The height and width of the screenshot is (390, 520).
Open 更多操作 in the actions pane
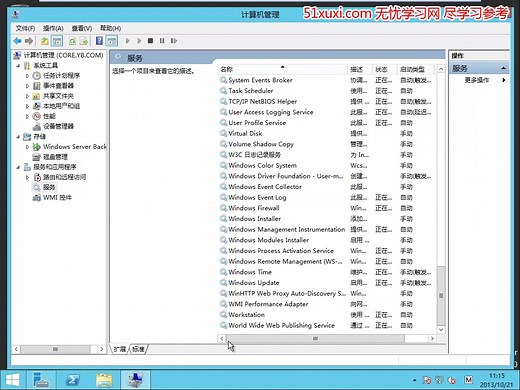pyautogui.click(x=477, y=80)
